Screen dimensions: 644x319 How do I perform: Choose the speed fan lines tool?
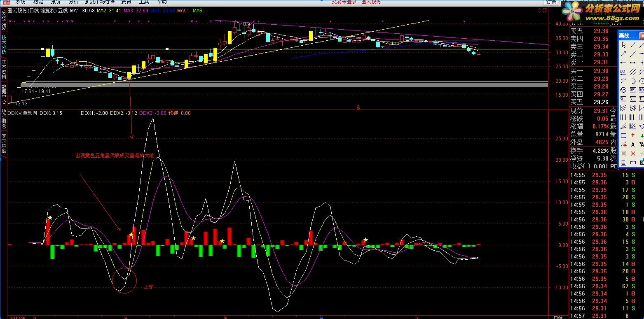tap(633, 126)
